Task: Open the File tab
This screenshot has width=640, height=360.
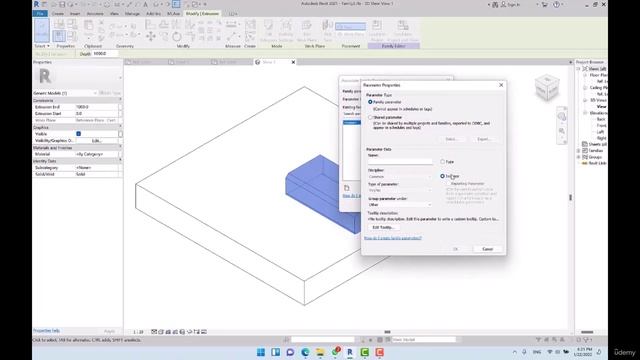Action: click(x=40, y=13)
